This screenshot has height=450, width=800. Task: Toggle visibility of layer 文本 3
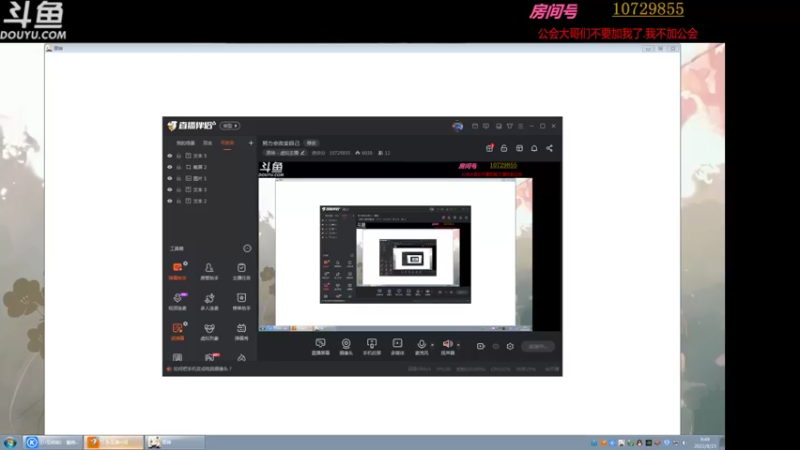click(170, 189)
